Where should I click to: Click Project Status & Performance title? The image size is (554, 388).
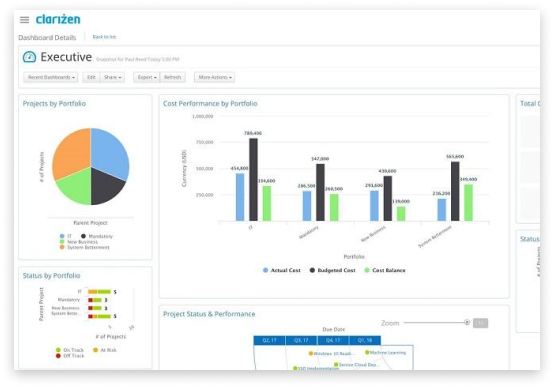(209, 314)
